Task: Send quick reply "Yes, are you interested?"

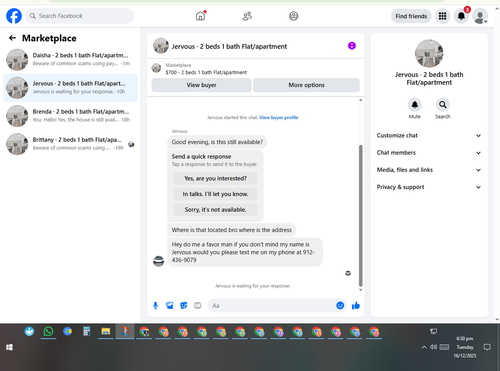Action: [x=215, y=178]
